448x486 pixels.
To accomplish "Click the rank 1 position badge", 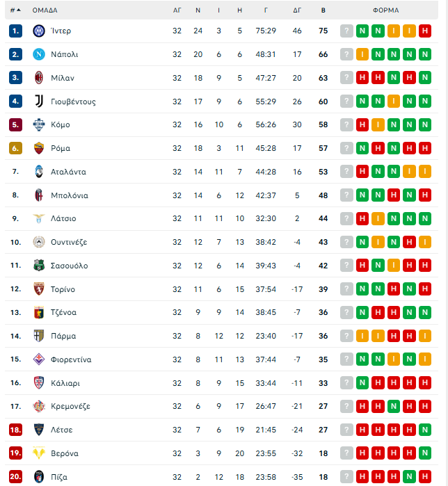I will tap(16, 31).
